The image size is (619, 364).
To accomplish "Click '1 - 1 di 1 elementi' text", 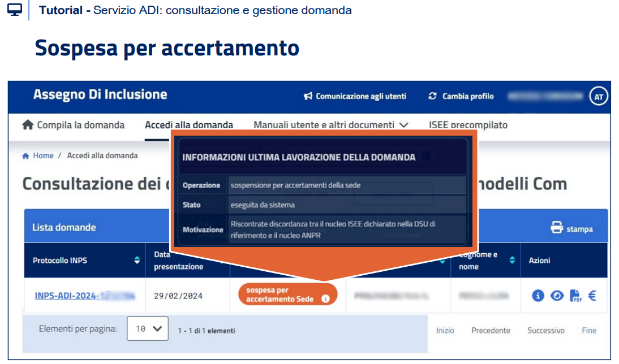I will [207, 331].
